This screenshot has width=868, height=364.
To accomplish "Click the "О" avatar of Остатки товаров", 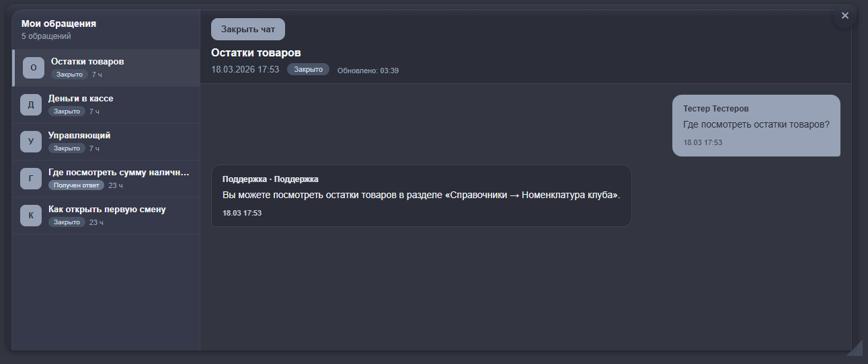I will pos(34,68).
